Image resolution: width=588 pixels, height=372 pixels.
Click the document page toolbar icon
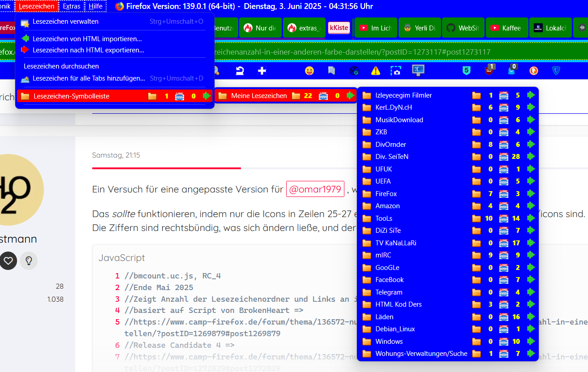pos(331,70)
